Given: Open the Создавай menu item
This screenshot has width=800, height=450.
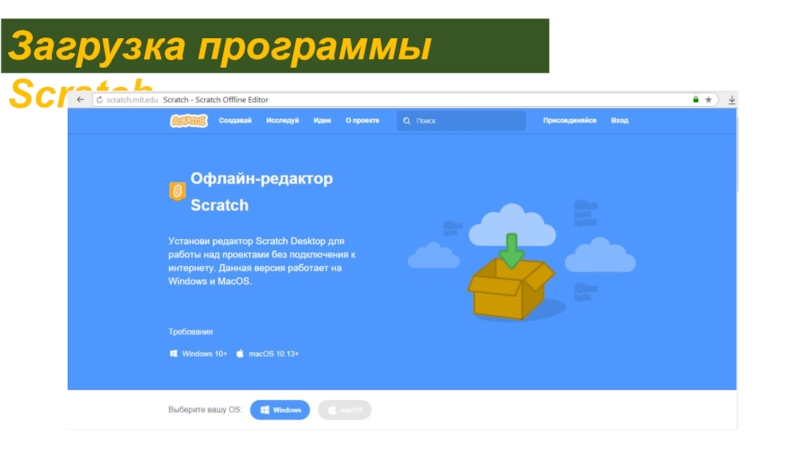Looking at the screenshot, I should (235, 120).
